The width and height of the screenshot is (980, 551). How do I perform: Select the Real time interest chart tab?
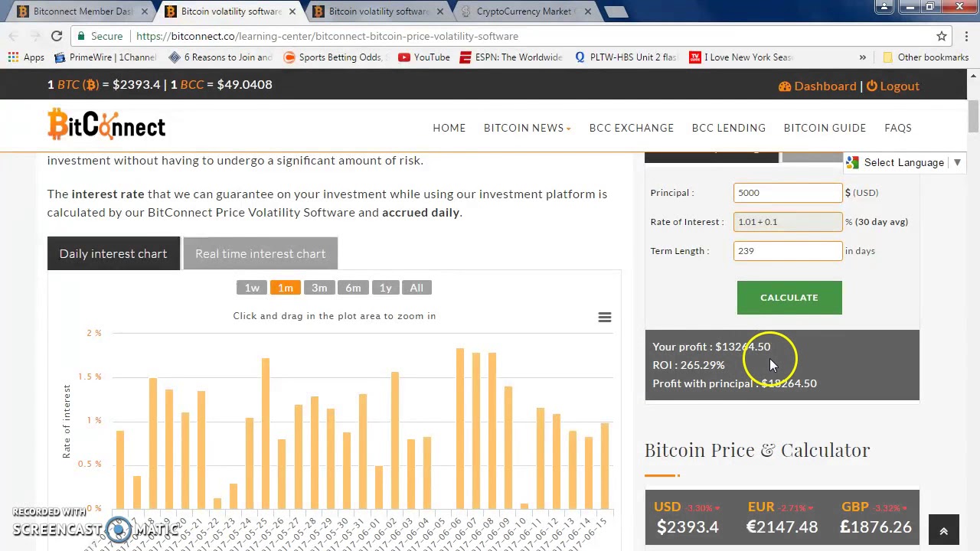click(260, 253)
